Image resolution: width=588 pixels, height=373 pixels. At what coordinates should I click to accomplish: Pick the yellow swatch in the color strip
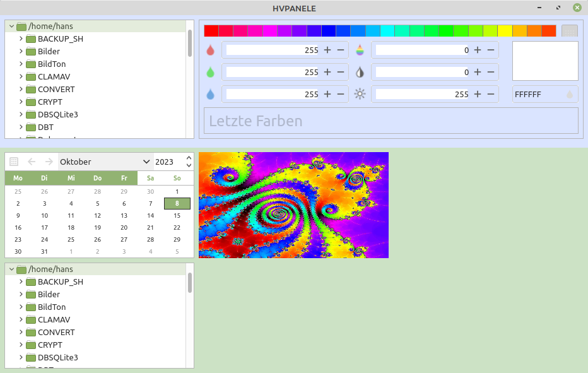coord(505,31)
